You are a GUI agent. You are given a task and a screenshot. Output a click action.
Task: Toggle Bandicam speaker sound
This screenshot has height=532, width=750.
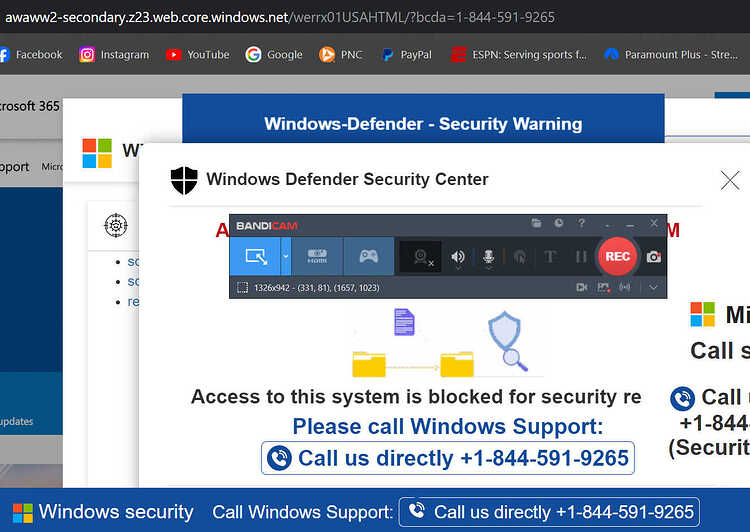point(457,257)
